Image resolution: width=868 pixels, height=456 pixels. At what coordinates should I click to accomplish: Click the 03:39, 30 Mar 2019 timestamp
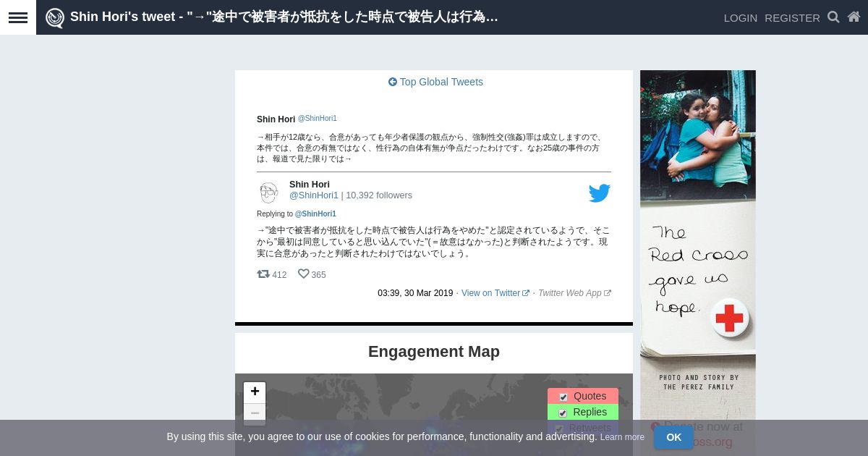point(415,293)
